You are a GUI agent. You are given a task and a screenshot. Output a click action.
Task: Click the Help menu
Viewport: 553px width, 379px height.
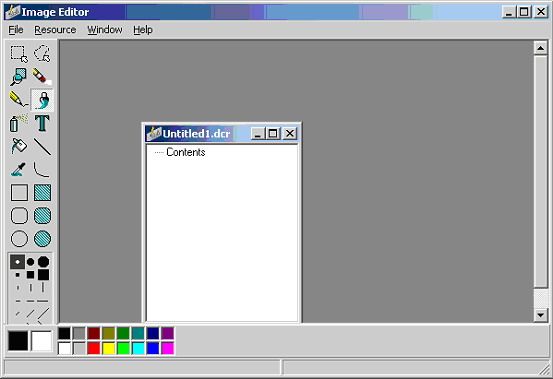pyautogui.click(x=143, y=30)
